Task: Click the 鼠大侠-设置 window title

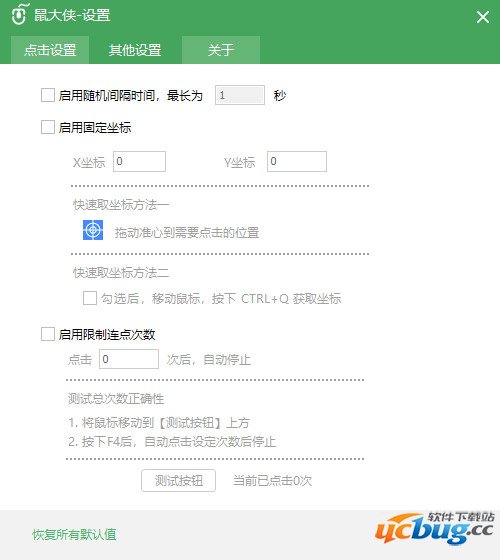Action: (72, 15)
